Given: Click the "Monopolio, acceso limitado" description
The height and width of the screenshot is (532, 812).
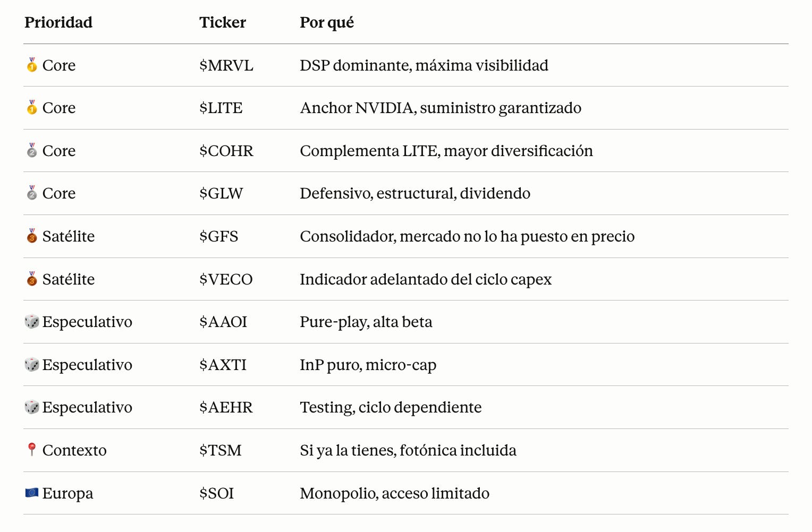Looking at the screenshot, I should (x=395, y=493).
